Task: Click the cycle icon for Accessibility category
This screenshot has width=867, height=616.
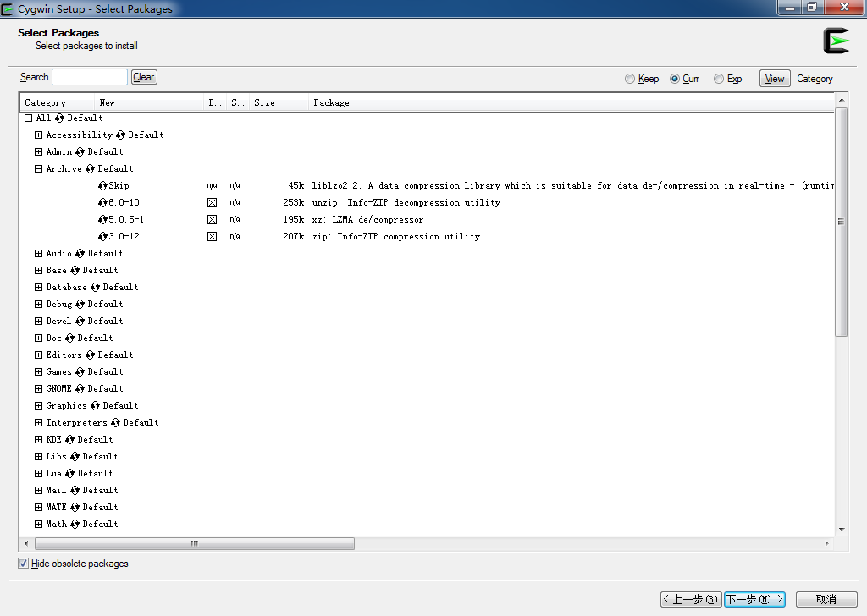Action: point(120,135)
